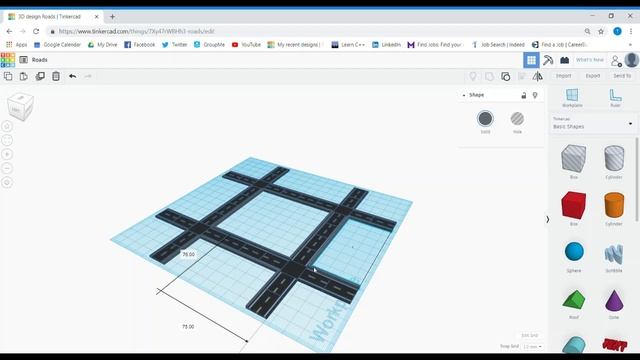Toggle the shape lock icon
This screenshot has width=640, height=360.
tap(524, 96)
